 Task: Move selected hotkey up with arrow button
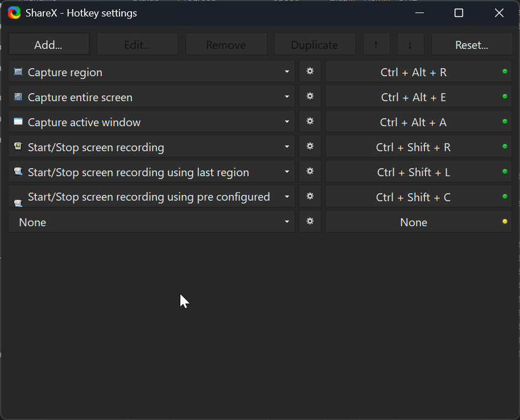[x=376, y=44]
